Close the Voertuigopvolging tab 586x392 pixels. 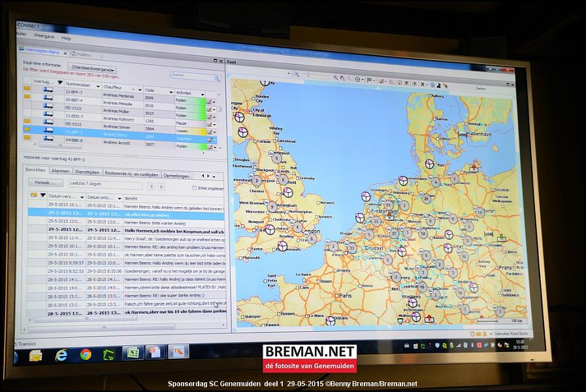click(65, 54)
